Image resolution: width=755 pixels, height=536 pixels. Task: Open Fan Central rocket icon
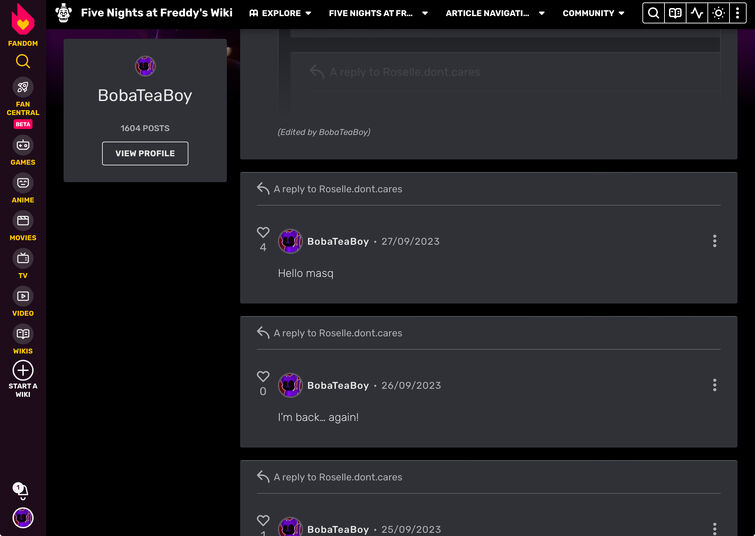click(x=23, y=87)
